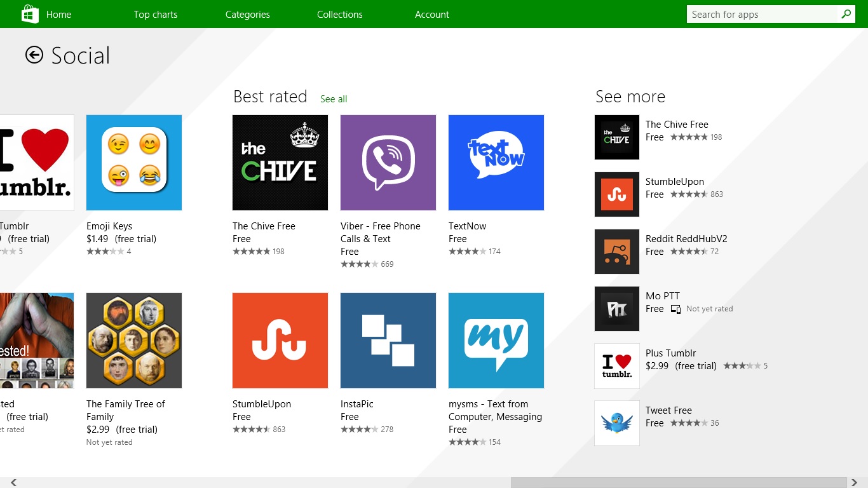Open The Family Tree of Family tile

pyautogui.click(x=134, y=341)
